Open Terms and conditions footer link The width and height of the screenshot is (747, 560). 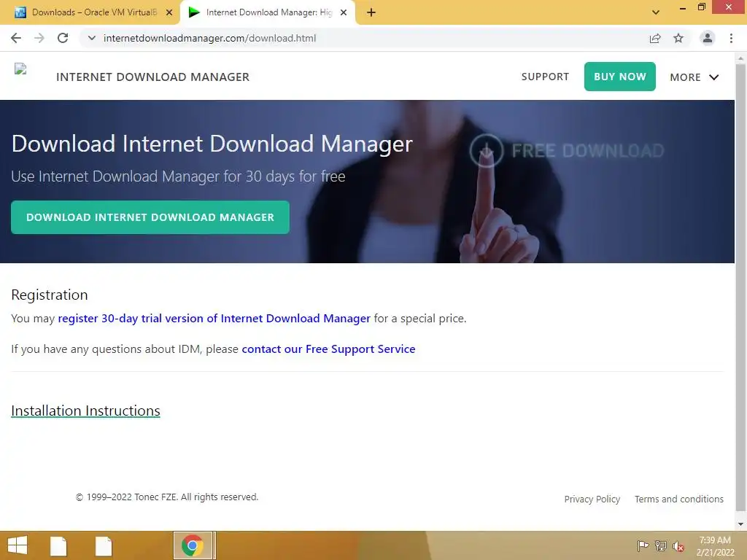coord(679,499)
